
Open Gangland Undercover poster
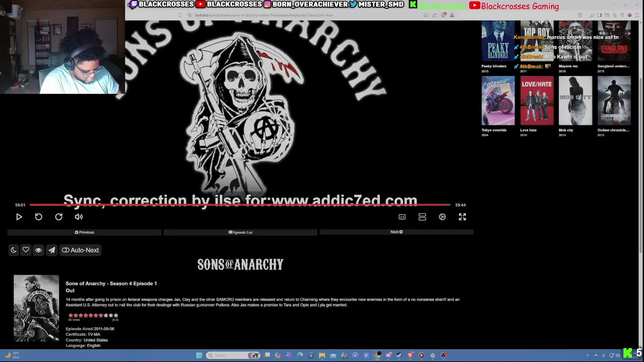click(x=614, y=41)
